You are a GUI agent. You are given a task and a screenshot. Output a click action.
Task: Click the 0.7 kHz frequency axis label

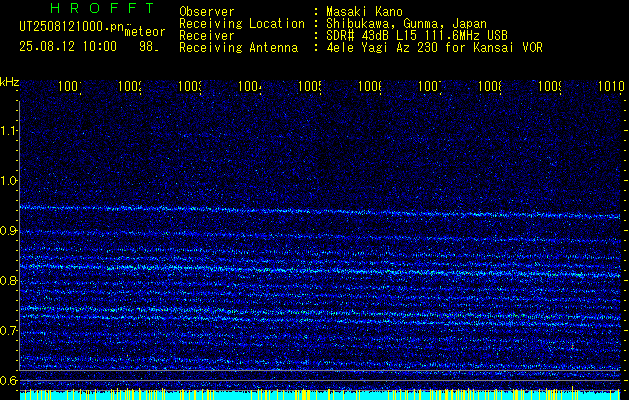[x=8, y=331]
